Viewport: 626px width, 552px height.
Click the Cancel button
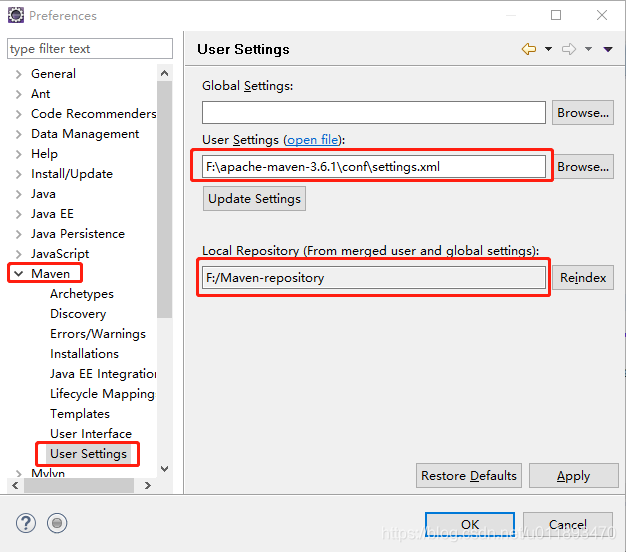(568, 524)
